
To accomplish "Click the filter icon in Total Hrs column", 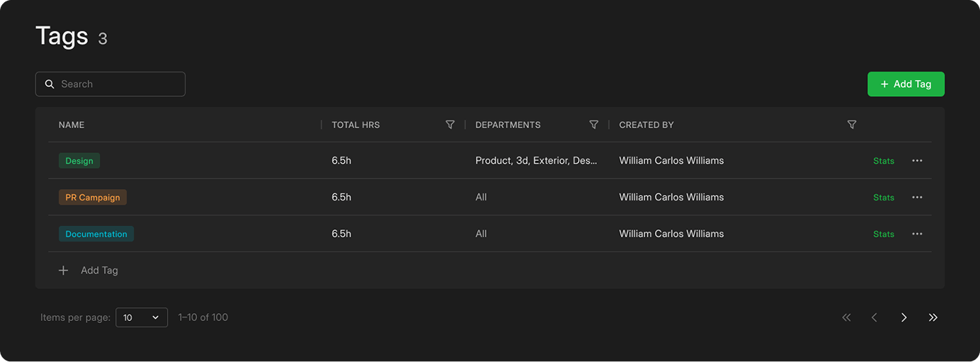I will point(450,125).
